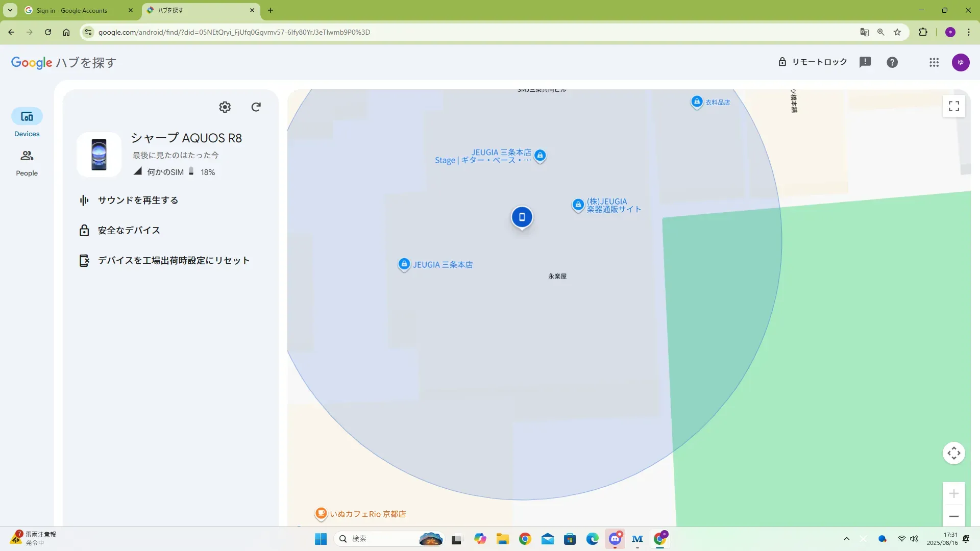The height and width of the screenshot is (551, 980).
Task: Recenter map with crosshair button
Action: pos(953,453)
